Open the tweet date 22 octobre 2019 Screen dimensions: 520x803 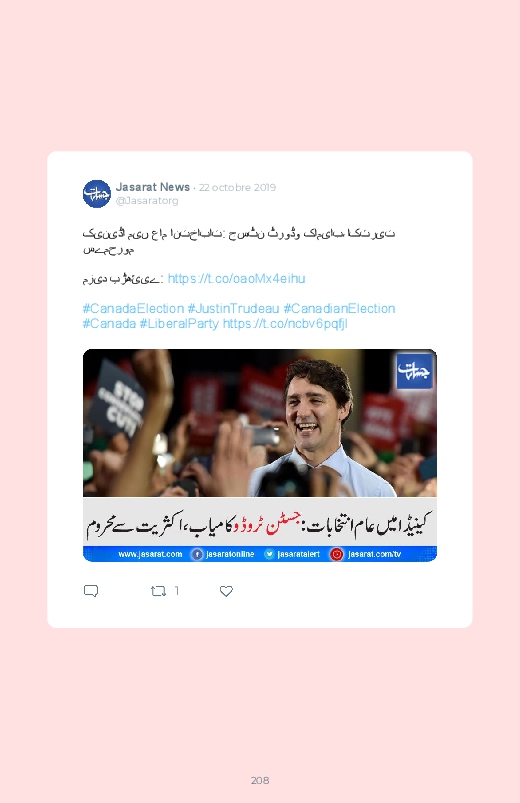pos(237,187)
